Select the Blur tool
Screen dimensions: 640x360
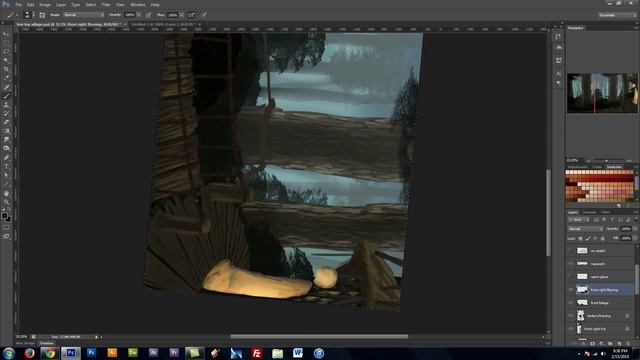pos(6,140)
